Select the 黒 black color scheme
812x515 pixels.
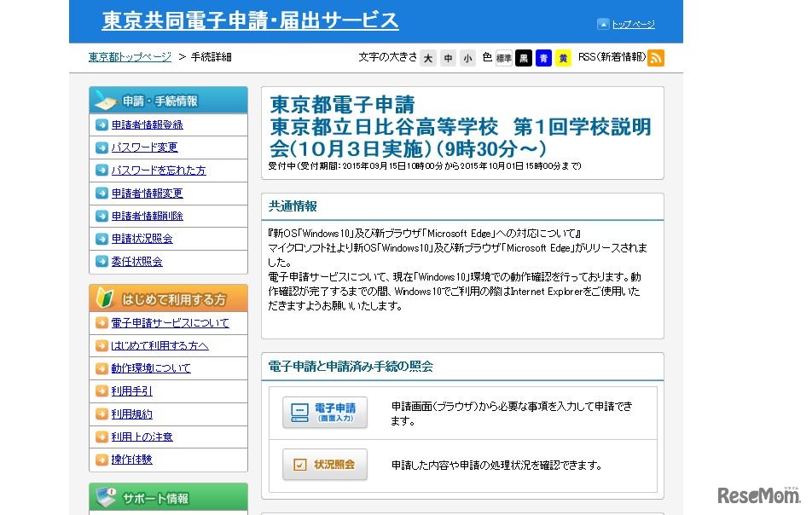524,59
